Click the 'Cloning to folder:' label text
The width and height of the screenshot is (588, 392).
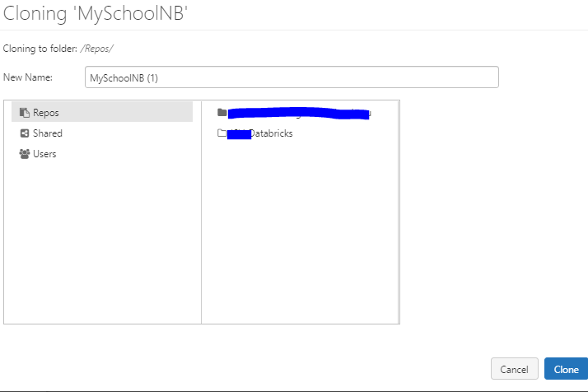[40, 49]
